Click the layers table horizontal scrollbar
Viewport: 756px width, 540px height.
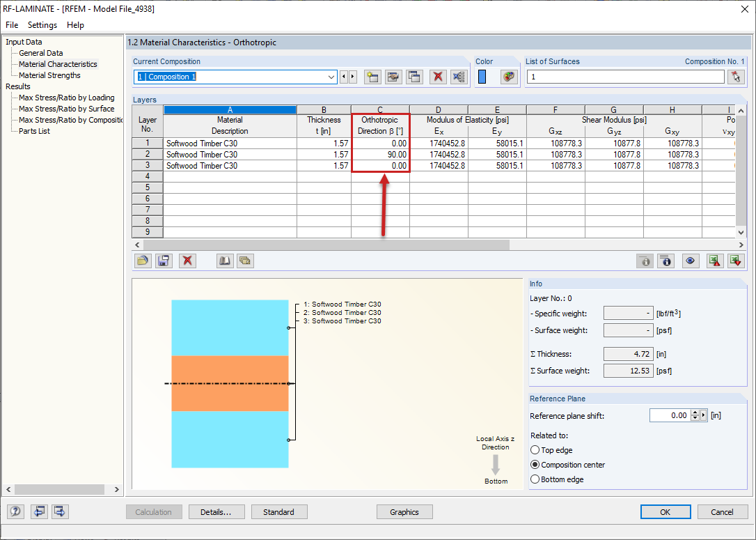(x=326, y=245)
